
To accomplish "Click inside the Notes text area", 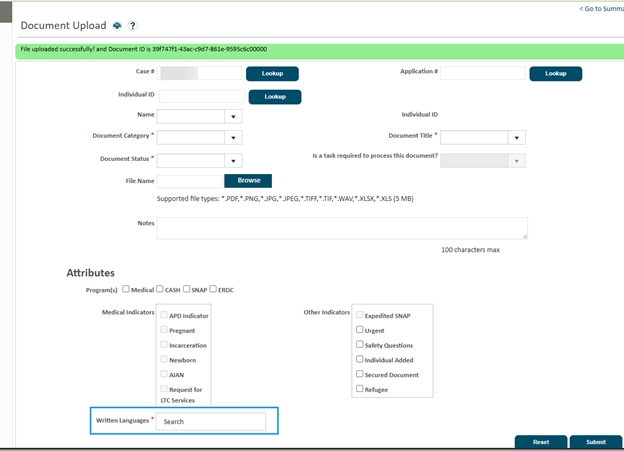I will tap(342, 228).
